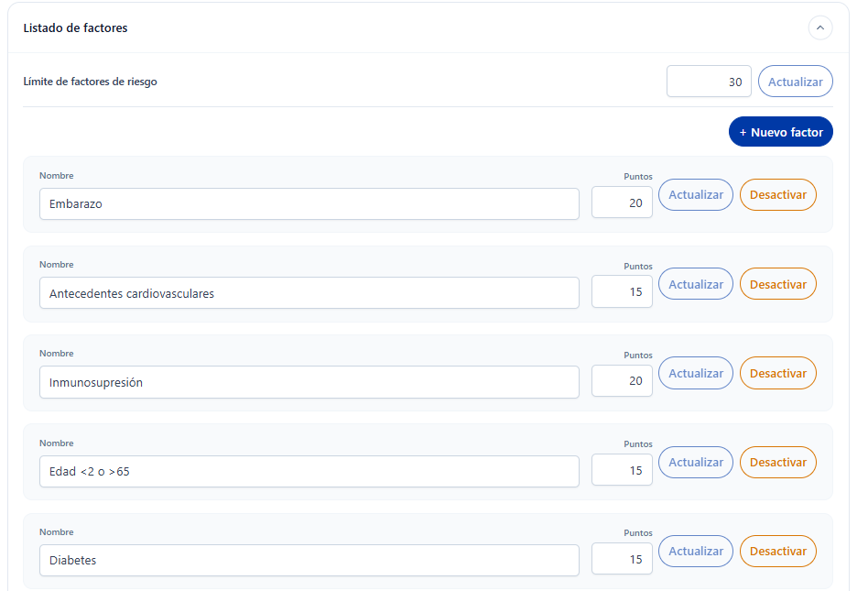Click Actualizar for Edad <2 o >65
The width and height of the screenshot is (868, 591).
pyautogui.click(x=695, y=463)
